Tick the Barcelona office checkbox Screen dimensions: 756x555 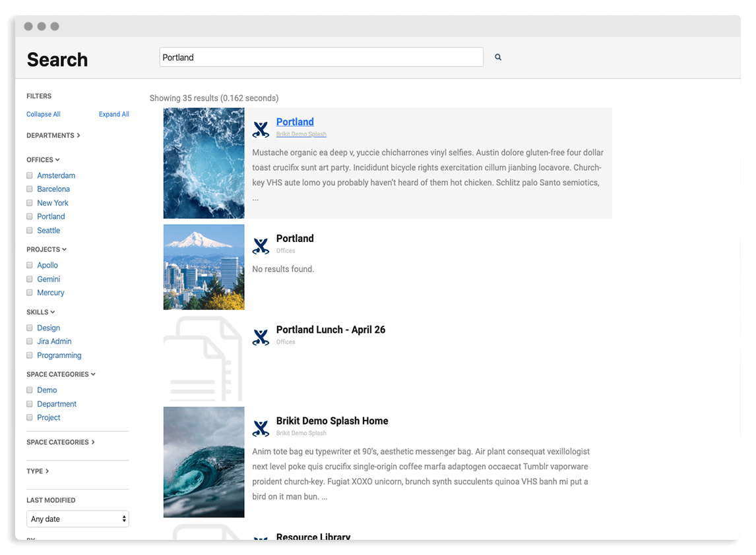30,189
